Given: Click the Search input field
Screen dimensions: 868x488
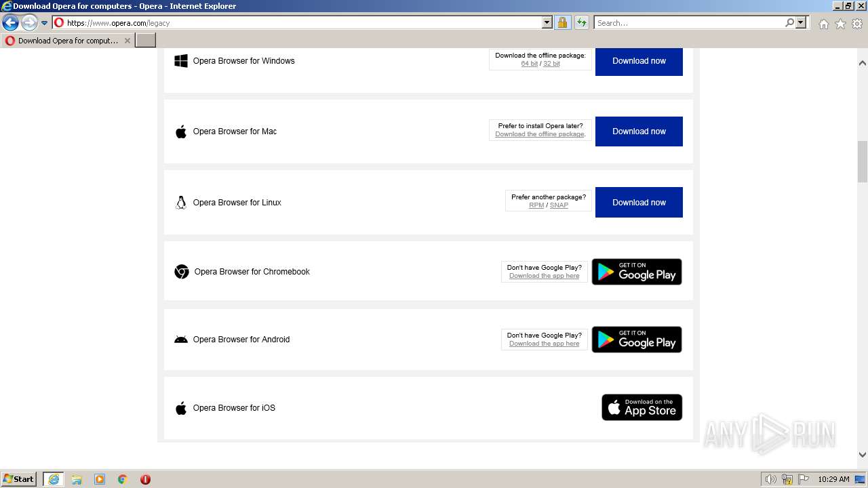Looking at the screenshot, I should (689, 23).
